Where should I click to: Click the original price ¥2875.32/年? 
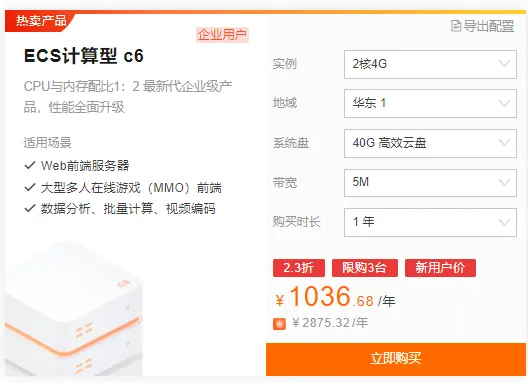coord(330,323)
